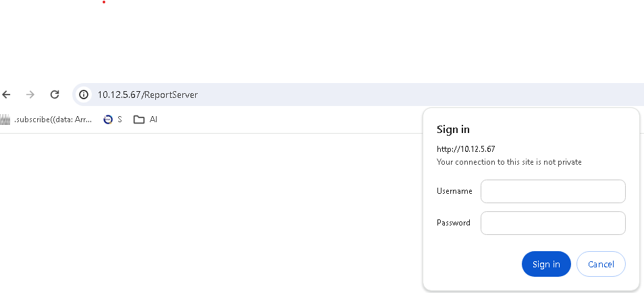Click the Sign in dialog heading

coord(453,130)
